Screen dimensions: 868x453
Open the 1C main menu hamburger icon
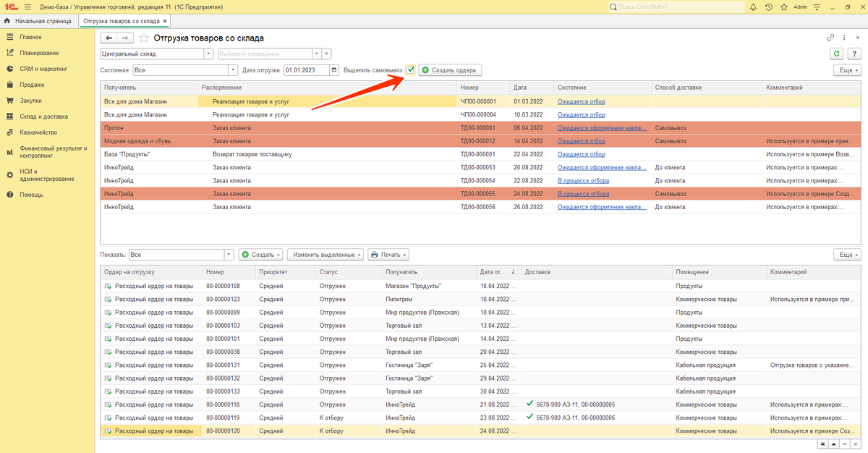27,7
